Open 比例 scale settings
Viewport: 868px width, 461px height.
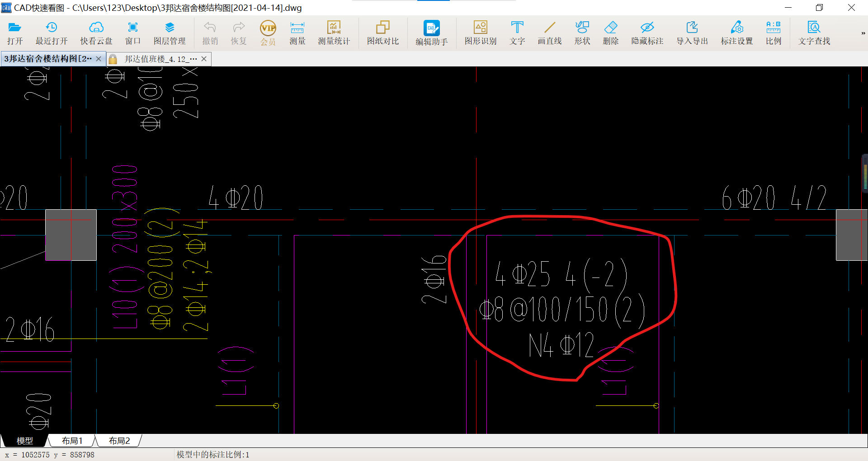[774, 33]
